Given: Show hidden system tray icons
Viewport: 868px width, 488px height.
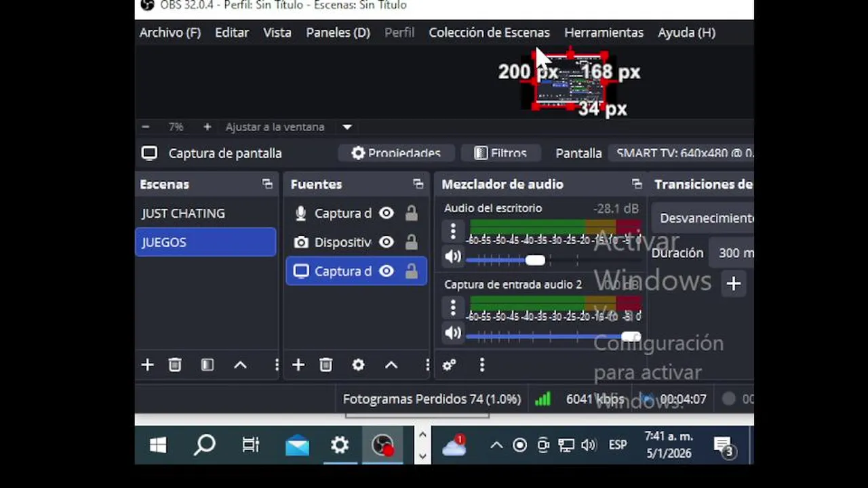Looking at the screenshot, I should tap(496, 445).
